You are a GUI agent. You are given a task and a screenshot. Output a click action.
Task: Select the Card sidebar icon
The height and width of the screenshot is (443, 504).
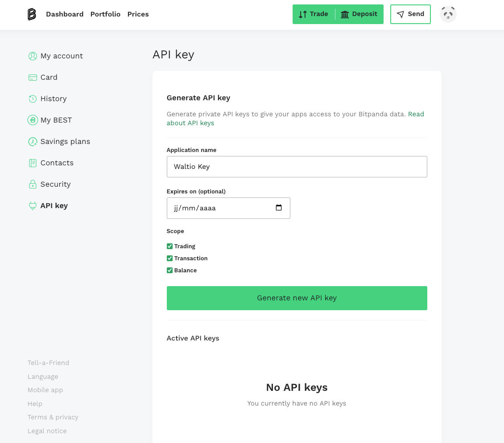click(33, 78)
